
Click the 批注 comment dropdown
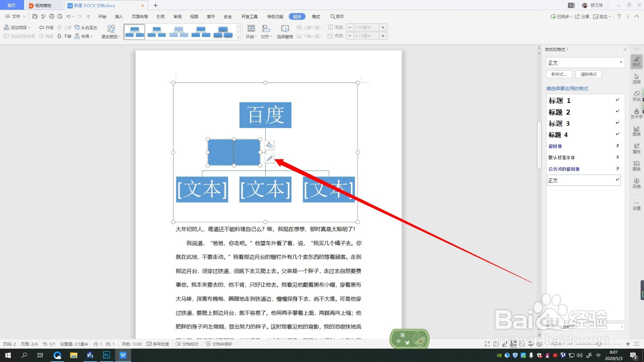coord(602,16)
